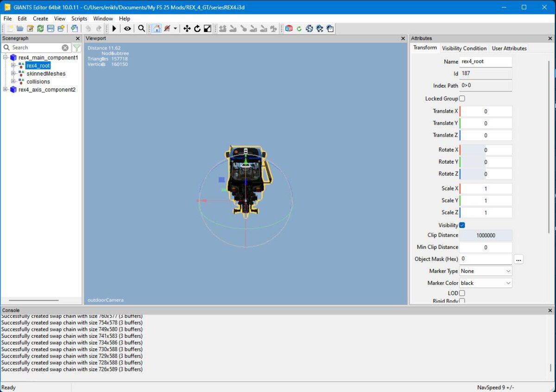Click the eye visibility toolbar icon
The height and width of the screenshot is (392, 556).
(127, 29)
